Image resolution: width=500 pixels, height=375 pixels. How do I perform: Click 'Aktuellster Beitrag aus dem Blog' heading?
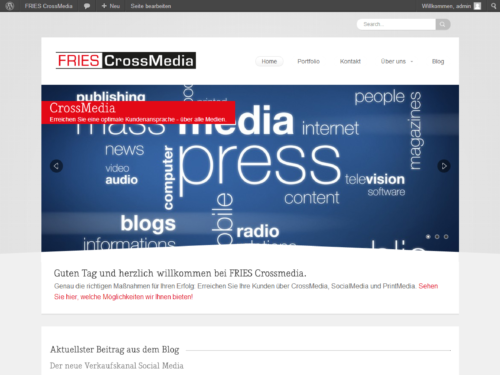pos(115,350)
